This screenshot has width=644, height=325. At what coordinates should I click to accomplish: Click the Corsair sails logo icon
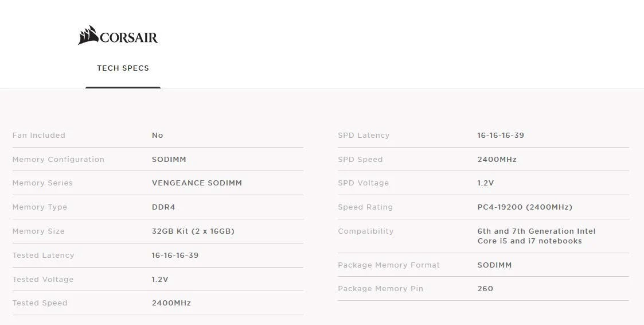click(x=88, y=35)
